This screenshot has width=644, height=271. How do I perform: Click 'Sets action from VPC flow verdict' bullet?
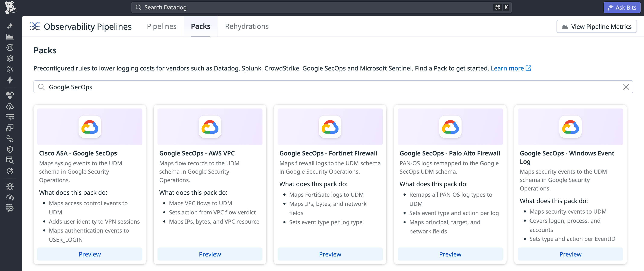[212, 212]
